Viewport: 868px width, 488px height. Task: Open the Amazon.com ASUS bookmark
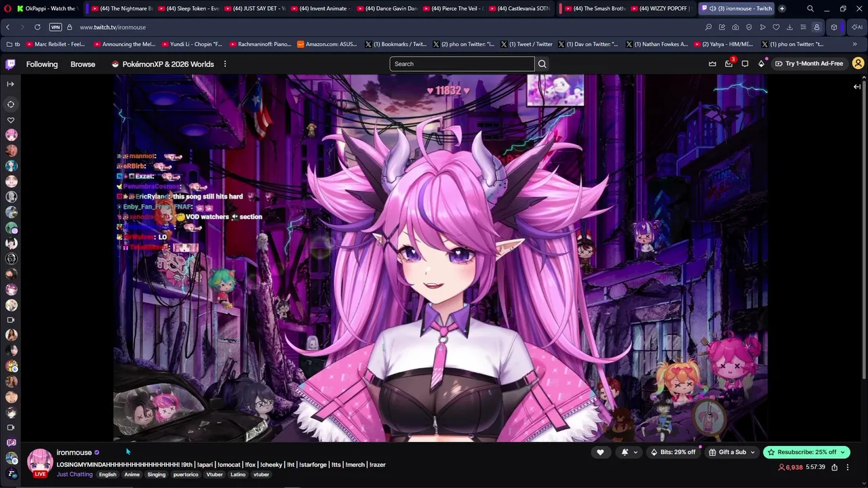pos(328,44)
